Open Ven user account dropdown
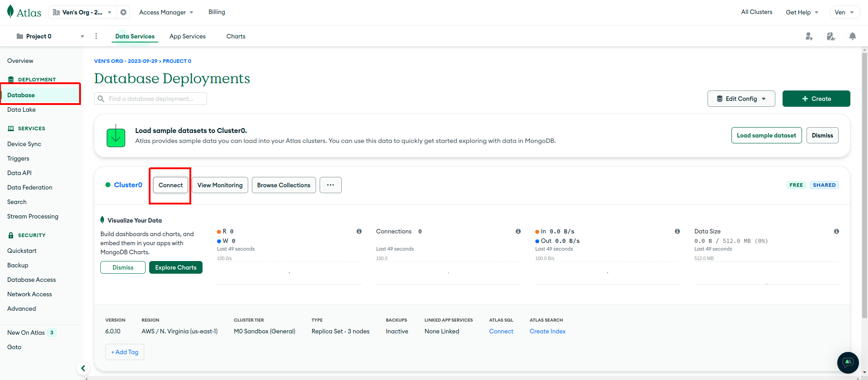The height and width of the screenshot is (380, 868). pyautogui.click(x=844, y=12)
